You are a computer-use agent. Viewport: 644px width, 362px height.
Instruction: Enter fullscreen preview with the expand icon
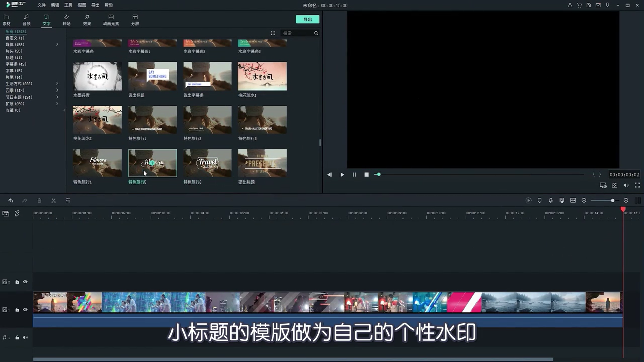click(637, 185)
